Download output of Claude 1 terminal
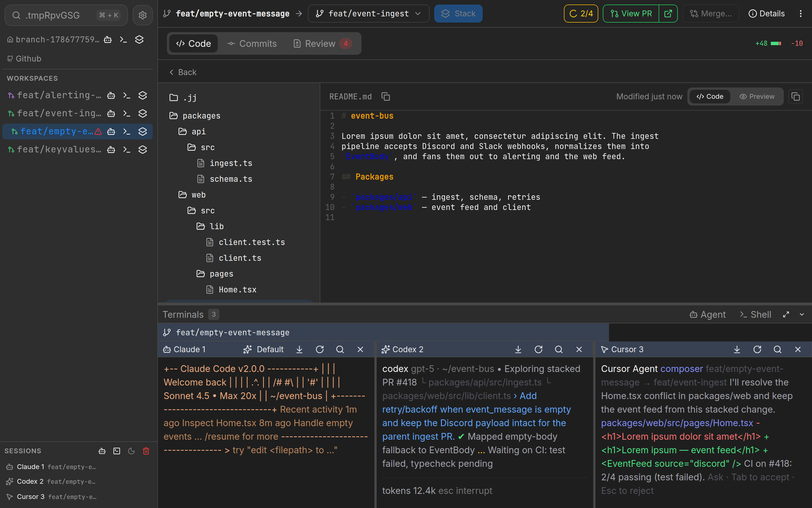 click(x=299, y=349)
